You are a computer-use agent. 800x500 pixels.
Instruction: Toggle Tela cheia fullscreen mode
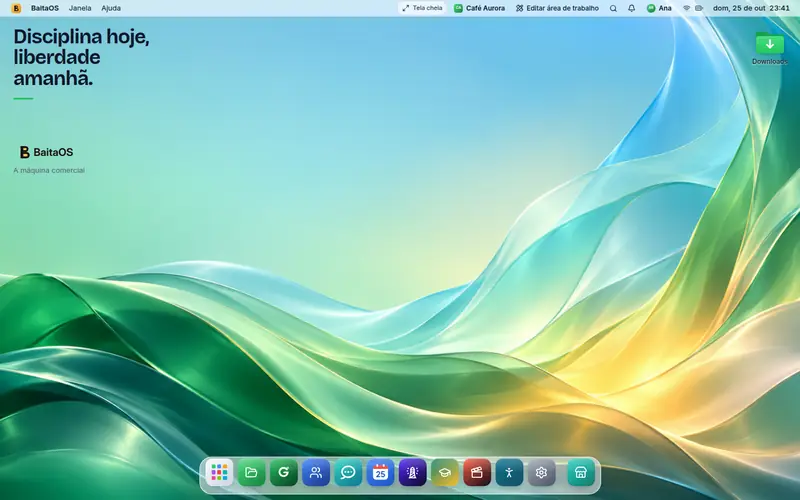pos(422,8)
